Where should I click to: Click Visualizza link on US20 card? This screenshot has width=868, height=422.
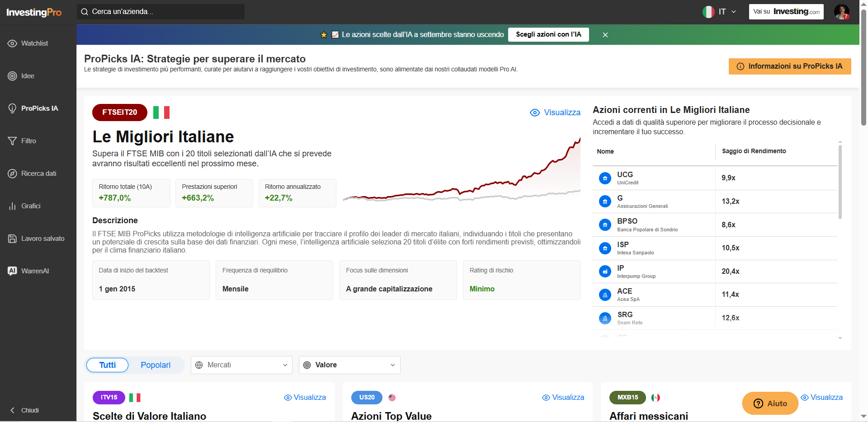click(563, 398)
